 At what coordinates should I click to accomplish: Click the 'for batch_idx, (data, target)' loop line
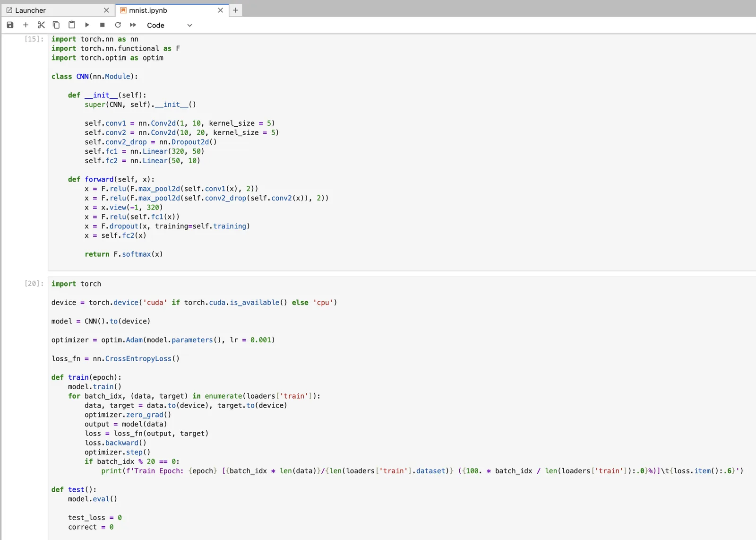[x=194, y=396]
